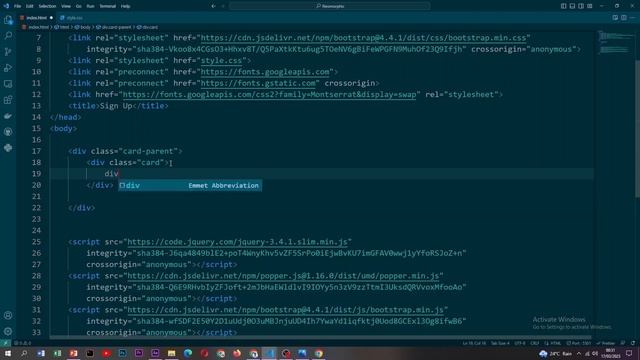Click the command center search box
Viewport: 640px width, 360px height.
(x=330, y=6)
